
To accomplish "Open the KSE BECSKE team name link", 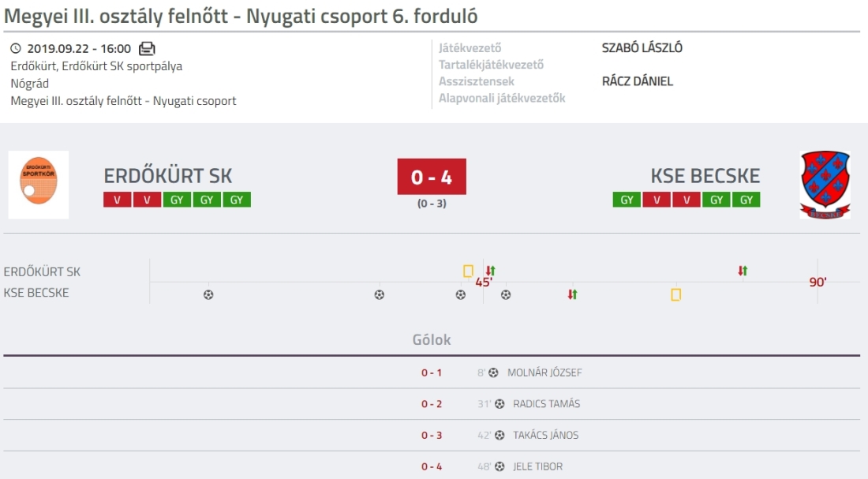I will [x=705, y=175].
